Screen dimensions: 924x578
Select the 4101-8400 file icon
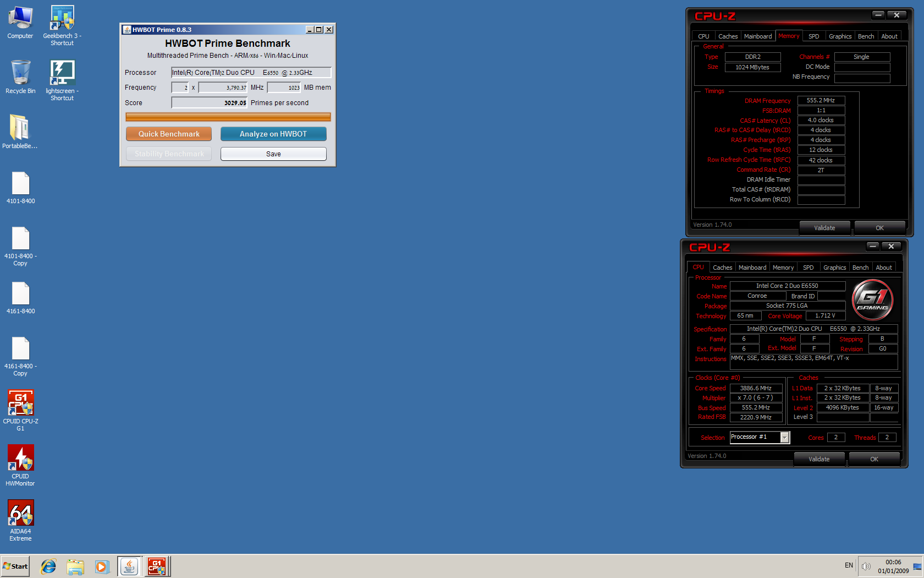click(20, 188)
